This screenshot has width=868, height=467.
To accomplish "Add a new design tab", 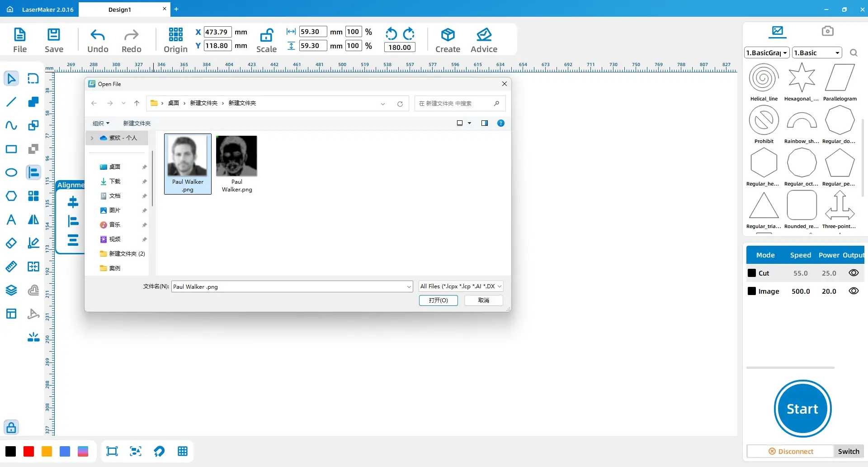I will point(176,9).
